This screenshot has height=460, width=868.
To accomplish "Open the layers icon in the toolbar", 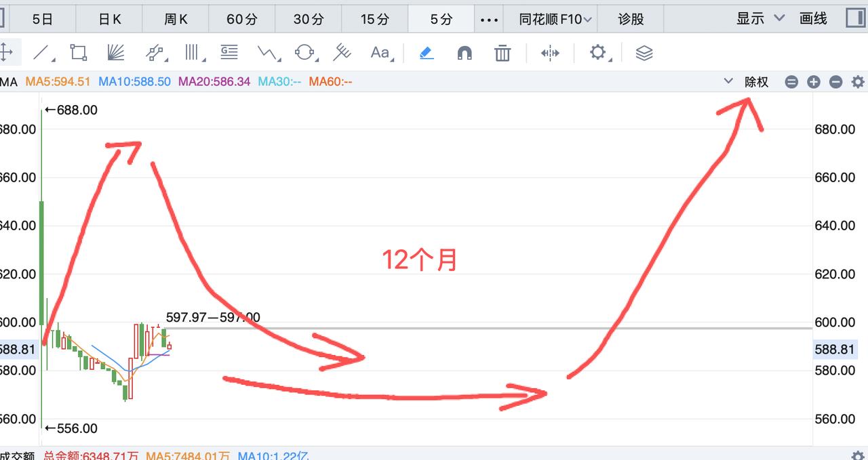I will 644,51.
